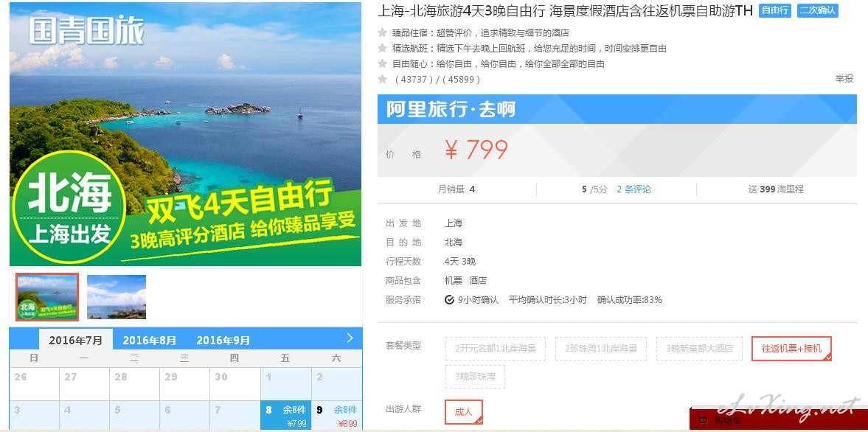Click star next to 自由随心 line
868x432 pixels.
click(x=382, y=63)
